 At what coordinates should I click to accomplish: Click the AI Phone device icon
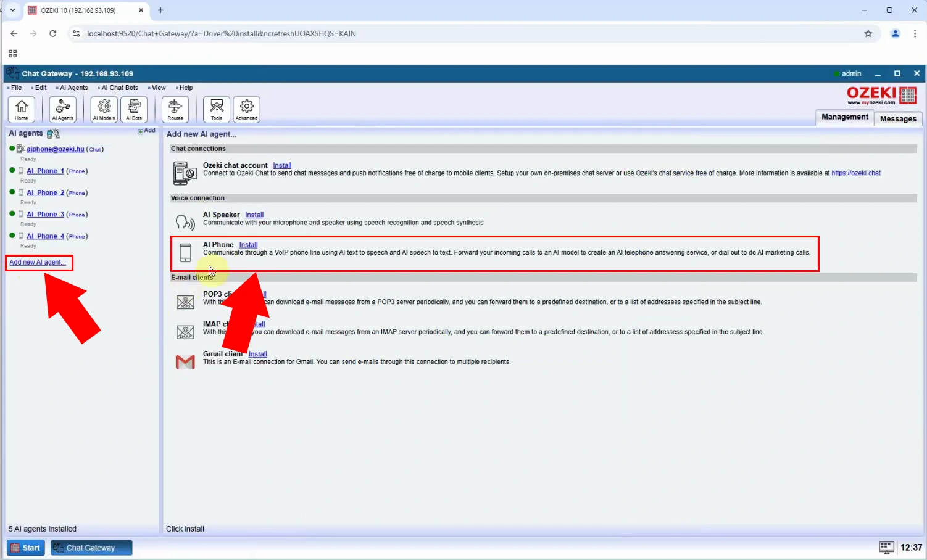(x=185, y=253)
